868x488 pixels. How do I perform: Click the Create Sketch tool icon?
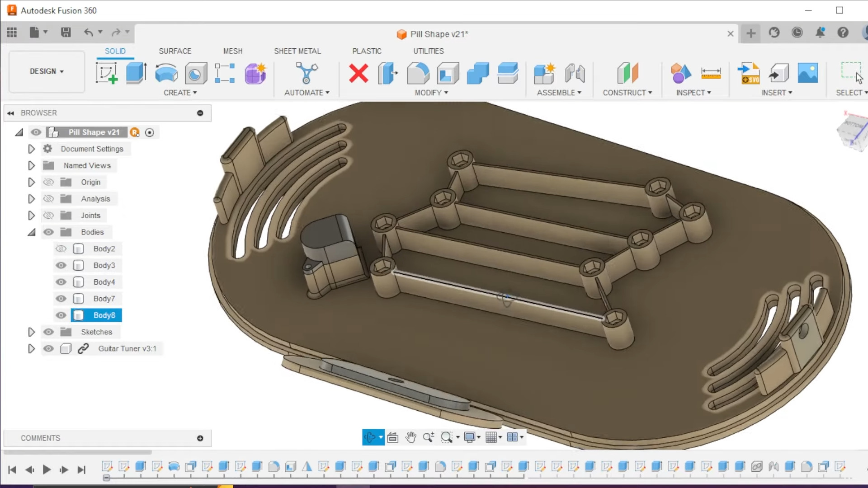tap(107, 73)
